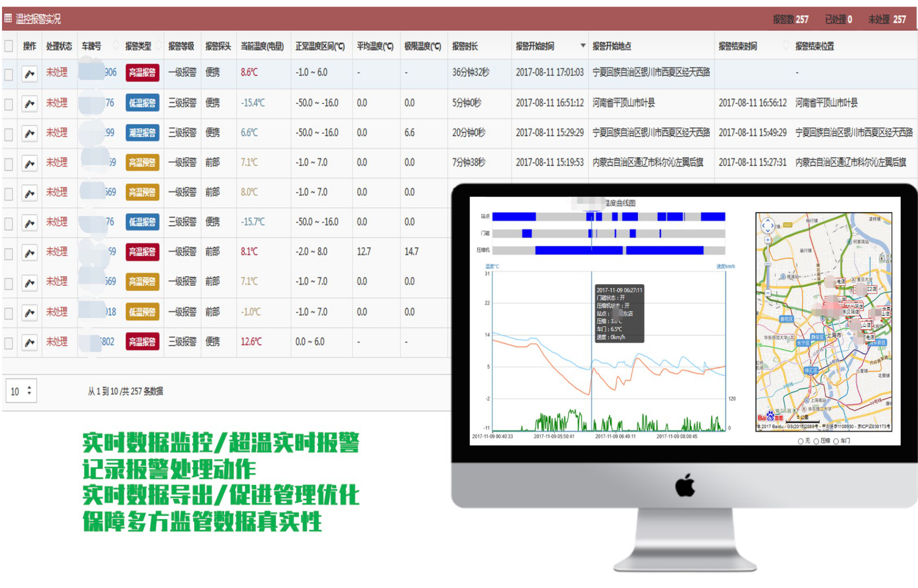Click the Baidu map logo
The width and height of the screenshot is (918, 588).
click(770, 418)
